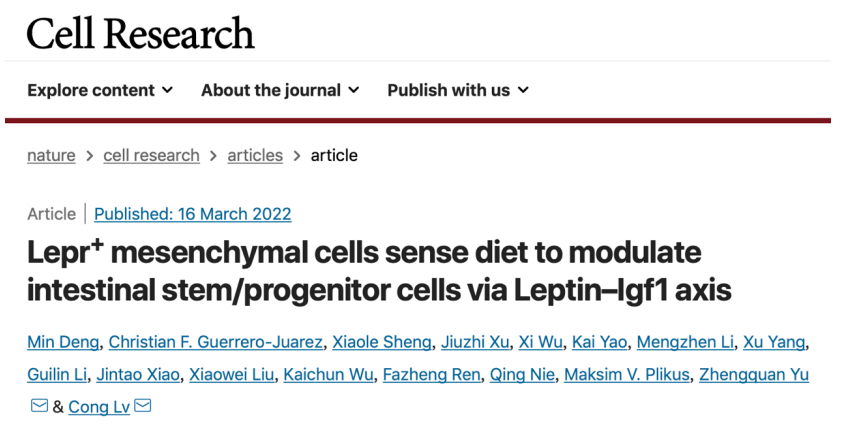846x426 pixels.
Task: Click the envelope icon after Cong Lv
Action: point(143,406)
